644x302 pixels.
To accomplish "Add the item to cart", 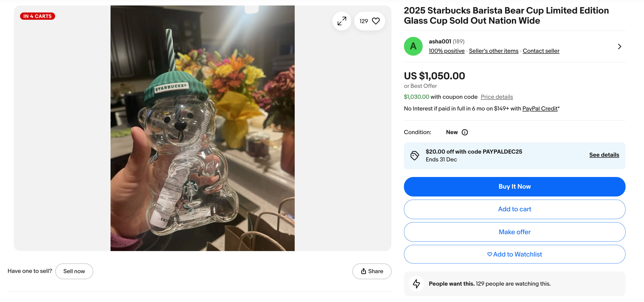I will click(514, 209).
